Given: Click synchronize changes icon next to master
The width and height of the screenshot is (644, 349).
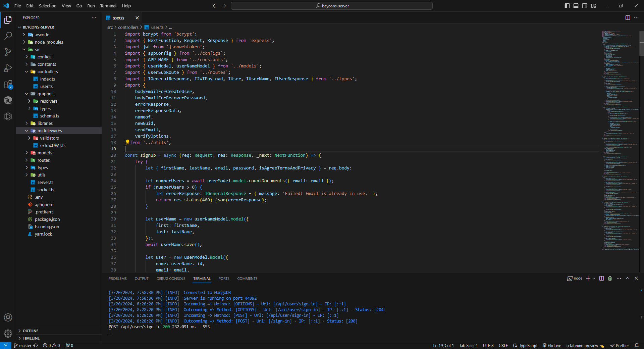Looking at the screenshot, I should (x=36, y=345).
